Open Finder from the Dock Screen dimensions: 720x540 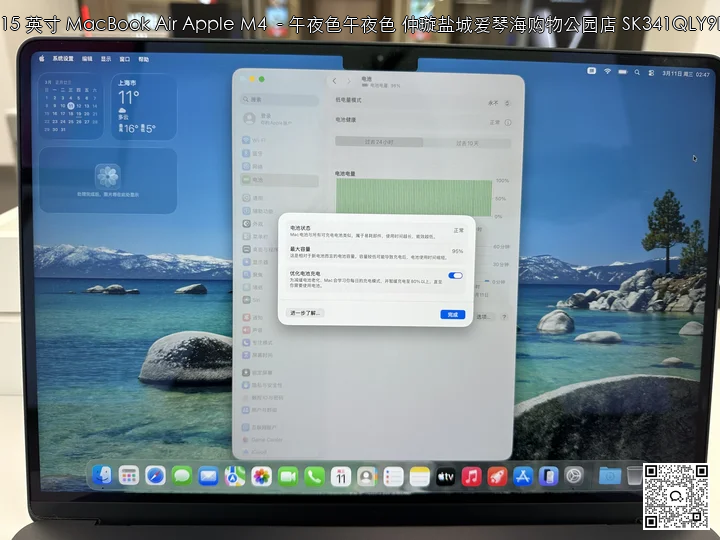coord(102,476)
